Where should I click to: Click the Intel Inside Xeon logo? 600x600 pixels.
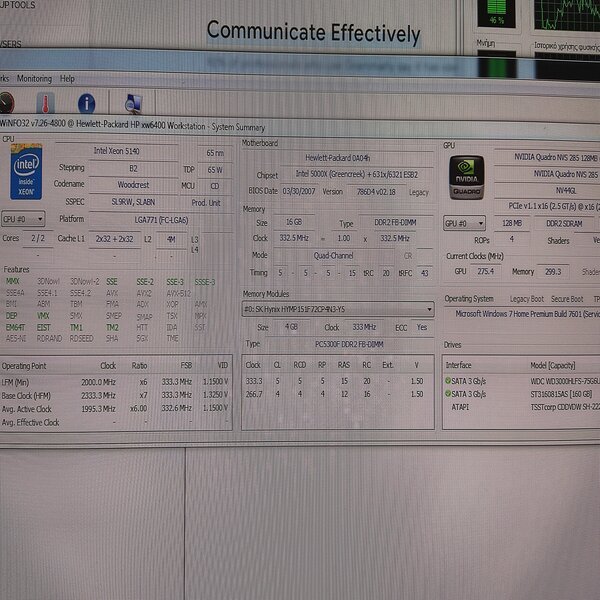pos(26,171)
